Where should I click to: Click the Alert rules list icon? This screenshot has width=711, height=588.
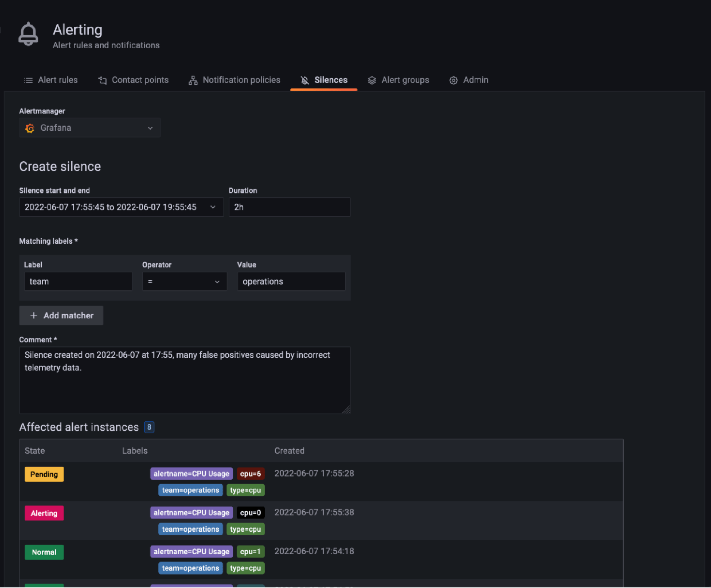tap(29, 80)
